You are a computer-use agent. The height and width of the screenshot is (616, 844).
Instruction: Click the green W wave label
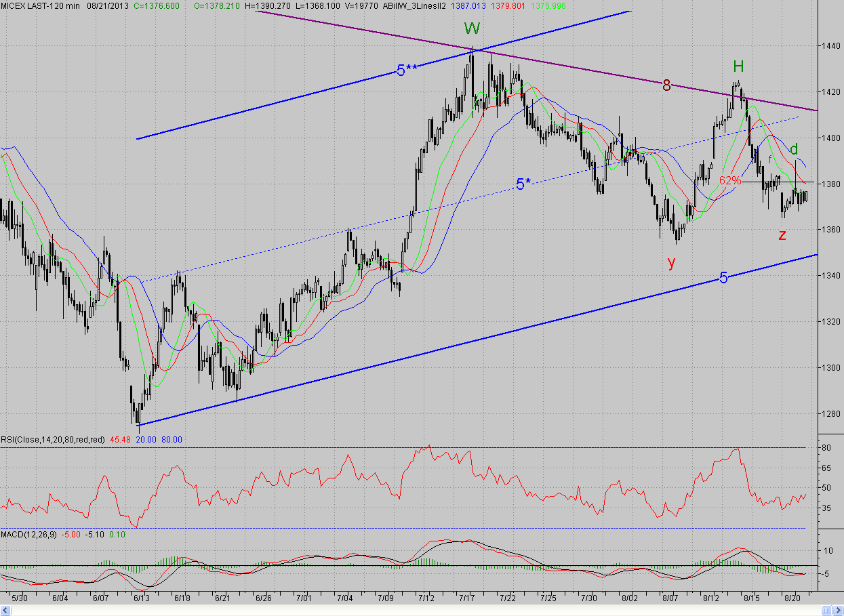coord(472,28)
